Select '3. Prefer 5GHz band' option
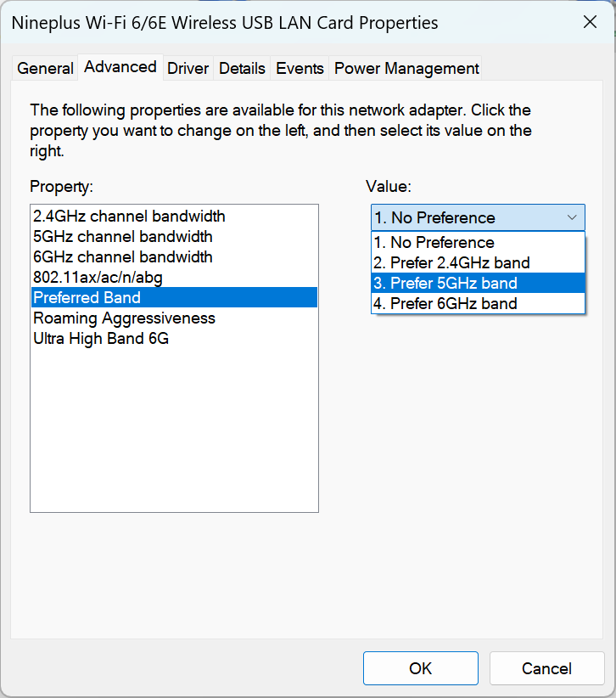This screenshot has height=698, width=616. (479, 283)
